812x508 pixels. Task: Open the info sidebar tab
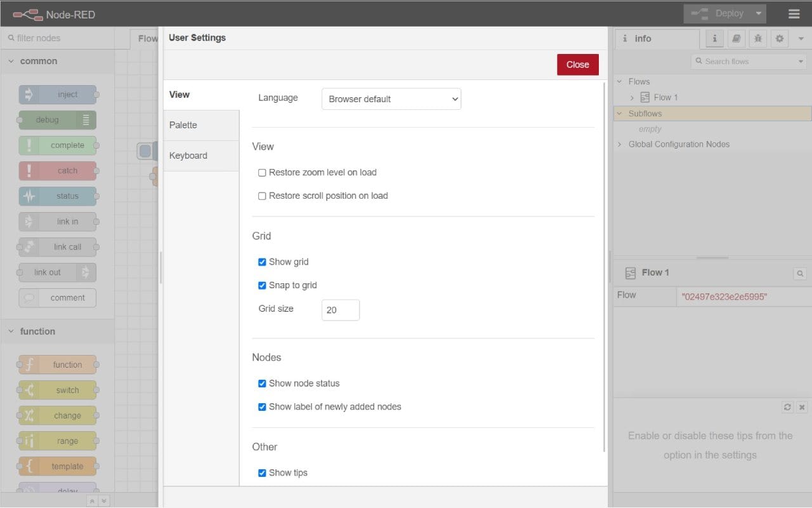pyautogui.click(x=714, y=38)
